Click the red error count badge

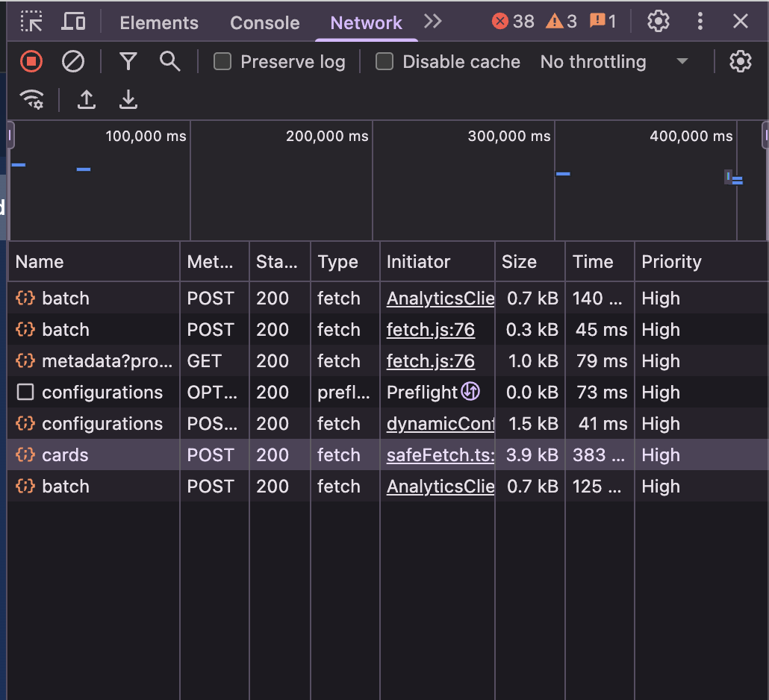[x=513, y=22]
